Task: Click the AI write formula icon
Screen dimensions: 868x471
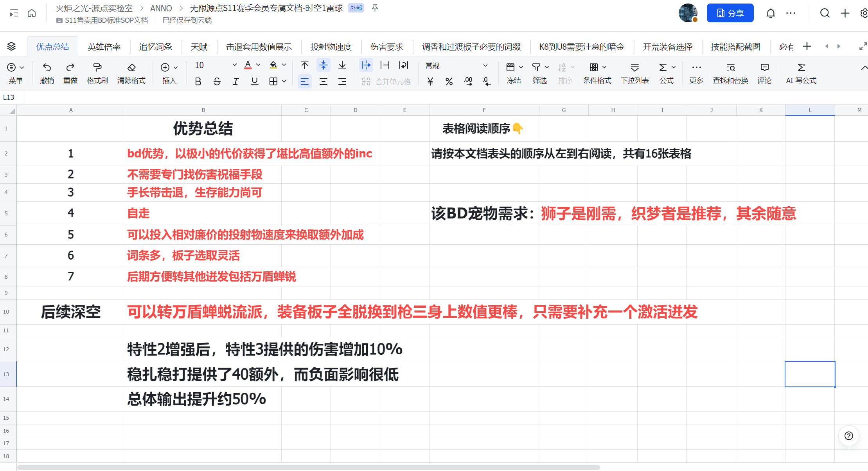Action: click(x=801, y=67)
